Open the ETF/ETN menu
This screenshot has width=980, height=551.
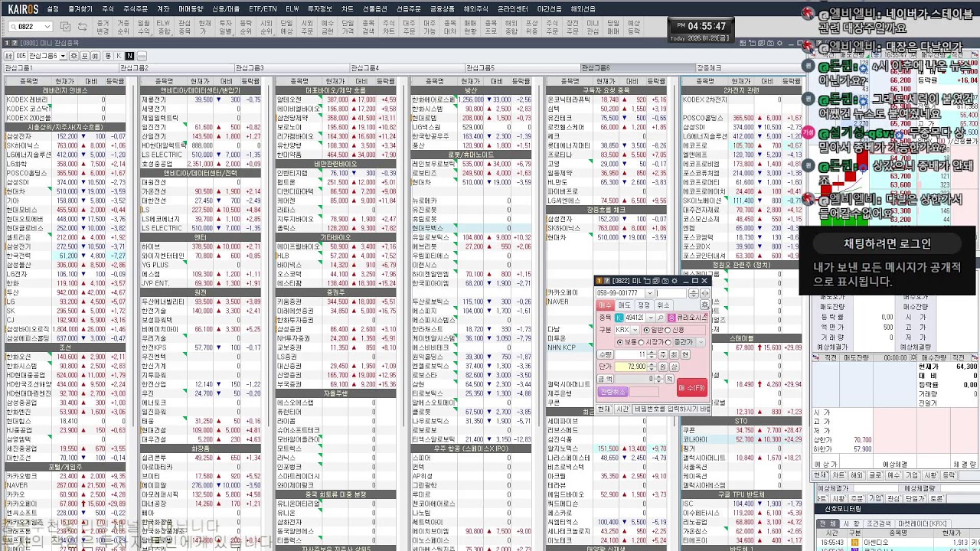pos(263,8)
